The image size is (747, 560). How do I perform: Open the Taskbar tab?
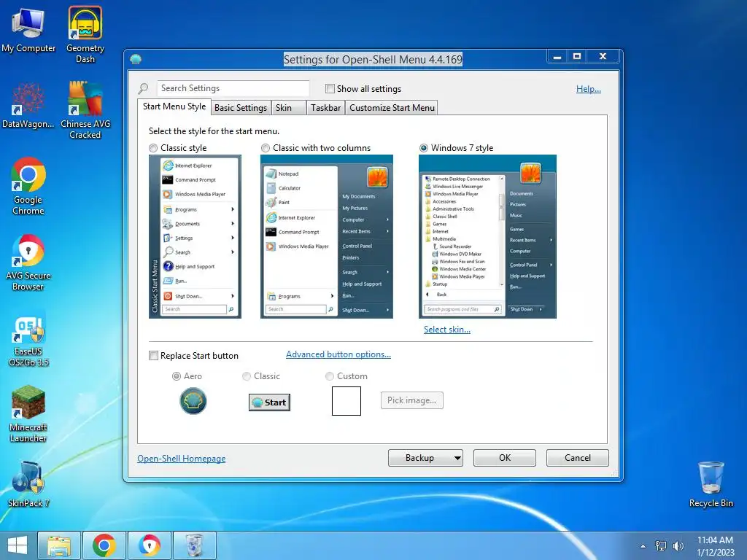click(x=325, y=108)
